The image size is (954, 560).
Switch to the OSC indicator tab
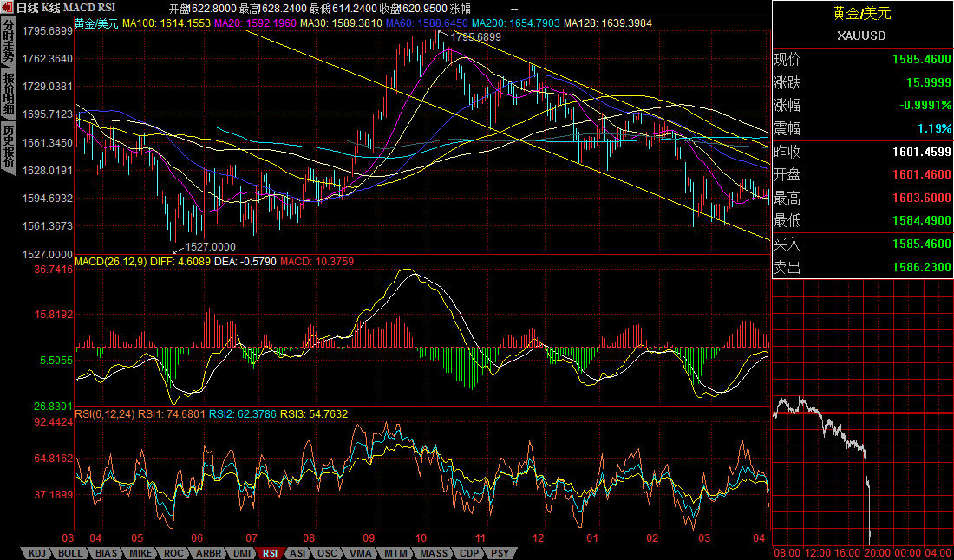tap(327, 553)
